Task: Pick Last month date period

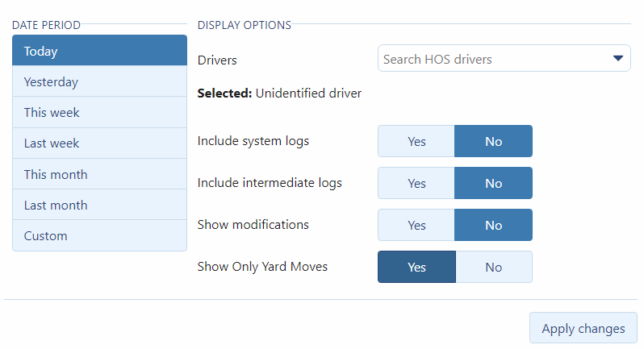Action: pyautogui.click(x=99, y=205)
